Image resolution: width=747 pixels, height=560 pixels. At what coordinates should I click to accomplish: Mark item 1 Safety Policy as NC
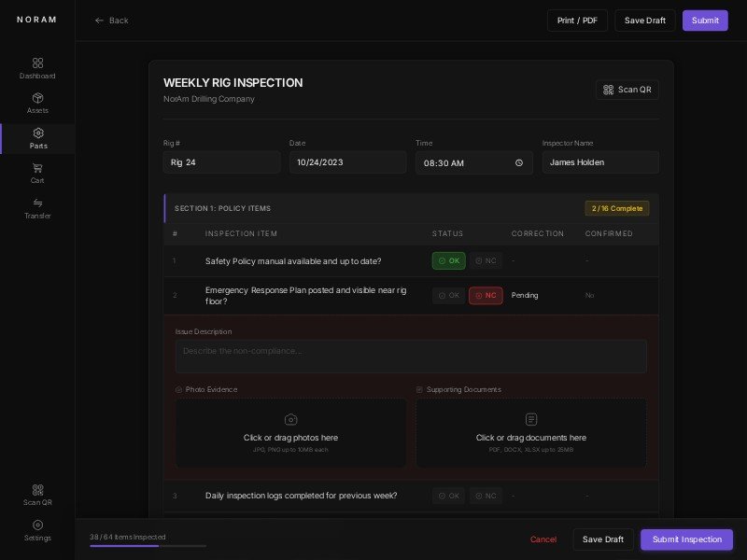[486, 260]
